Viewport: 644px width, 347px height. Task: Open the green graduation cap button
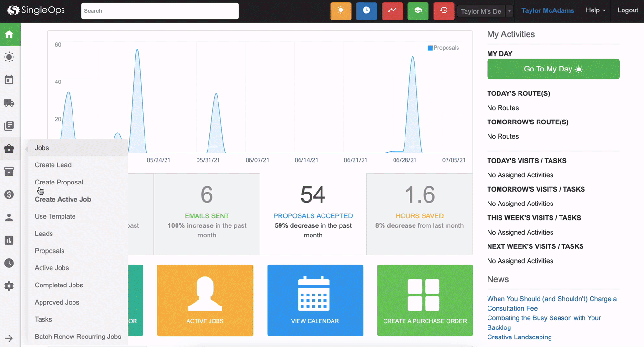418,11
